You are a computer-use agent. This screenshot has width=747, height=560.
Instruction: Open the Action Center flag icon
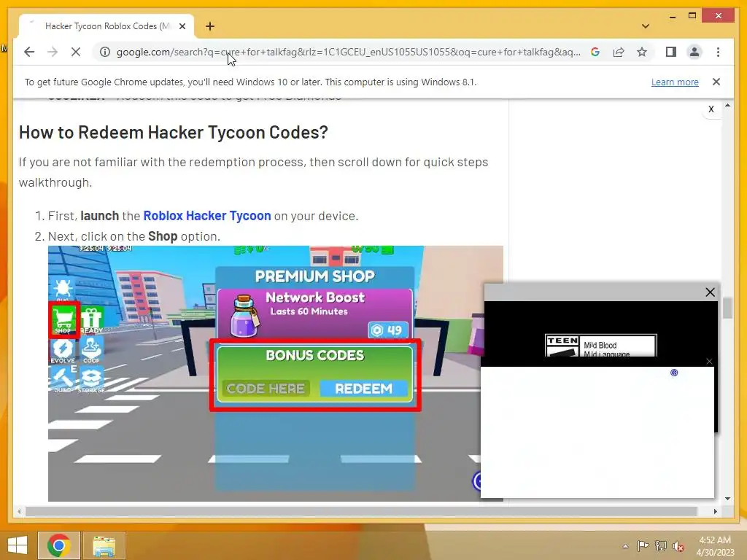tap(643, 546)
